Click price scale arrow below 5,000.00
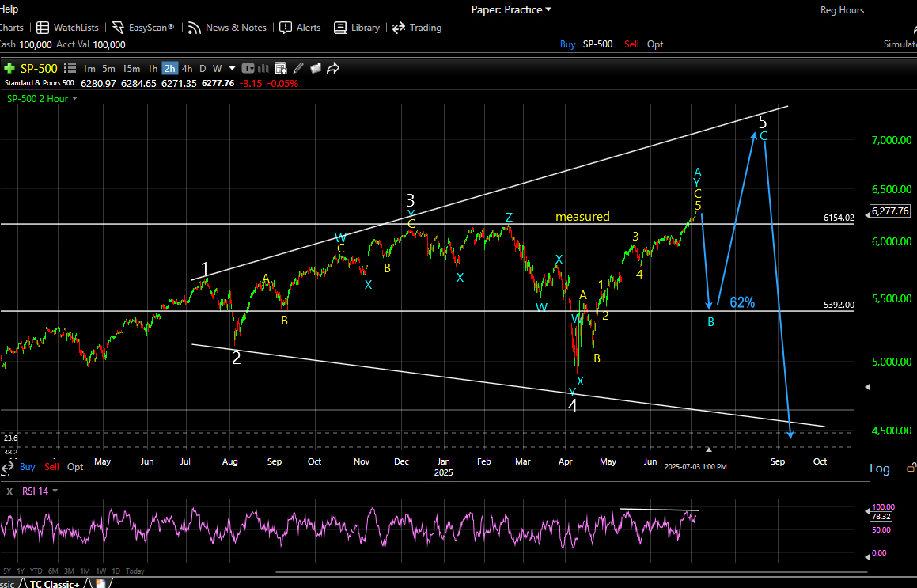 pos(867,387)
